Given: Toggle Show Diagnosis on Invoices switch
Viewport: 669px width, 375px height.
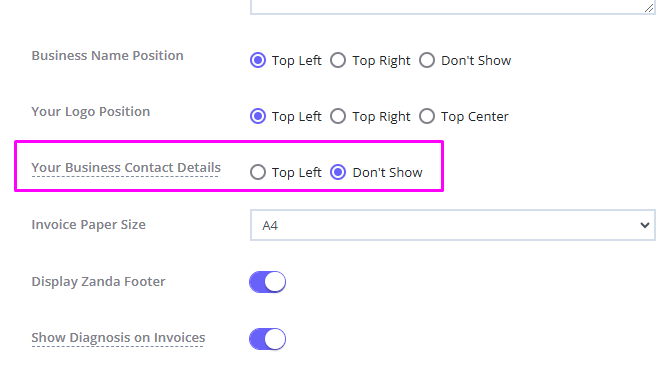Looking at the screenshot, I should point(268,339).
